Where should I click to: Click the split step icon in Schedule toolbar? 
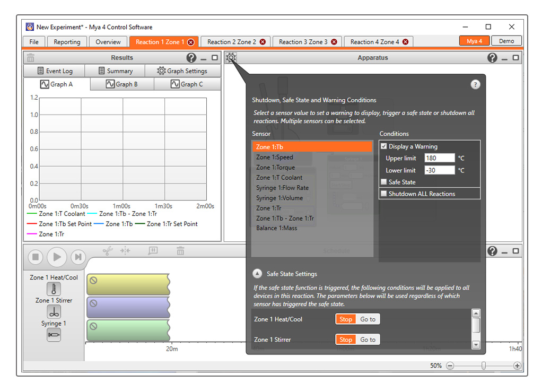tap(125, 250)
